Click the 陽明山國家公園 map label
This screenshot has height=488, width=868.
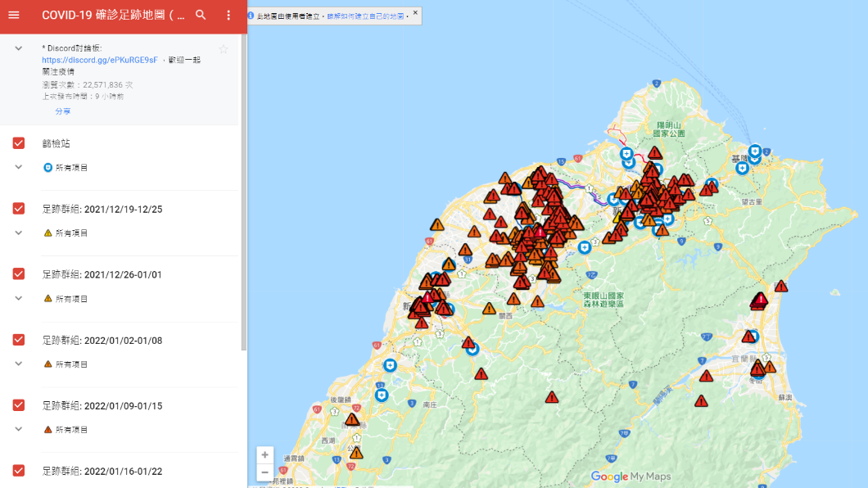tap(669, 129)
